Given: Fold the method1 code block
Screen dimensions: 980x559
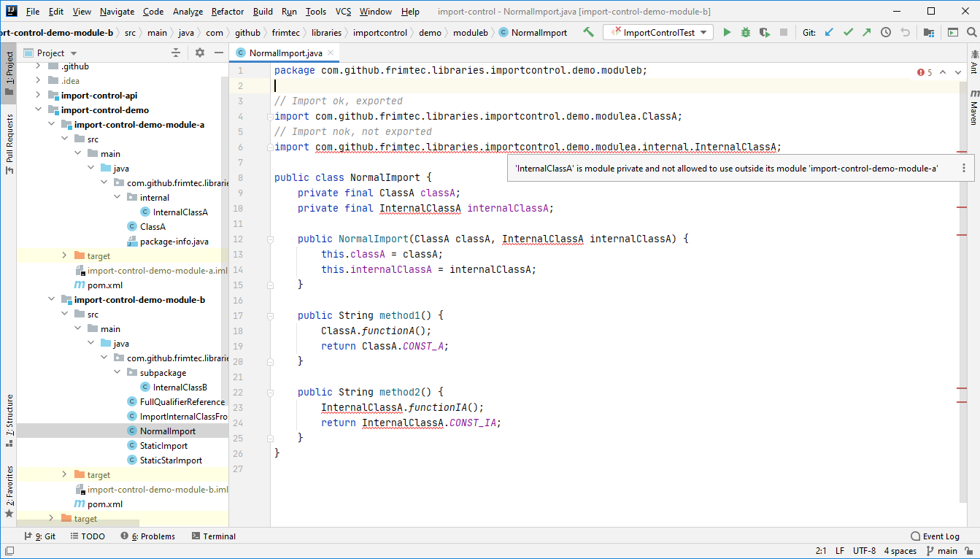Looking at the screenshot, I should 270,316.
